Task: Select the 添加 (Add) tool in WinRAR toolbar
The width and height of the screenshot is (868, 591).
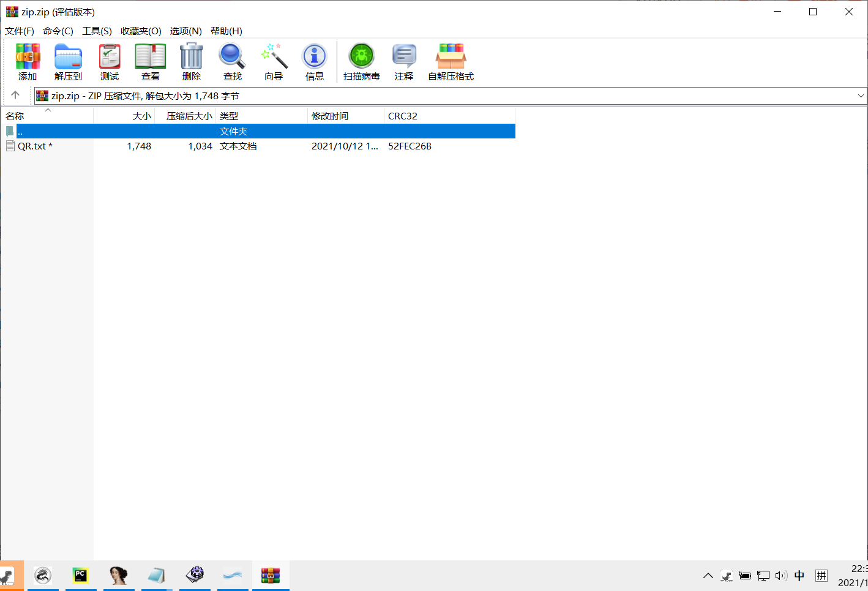Action: 28,61
